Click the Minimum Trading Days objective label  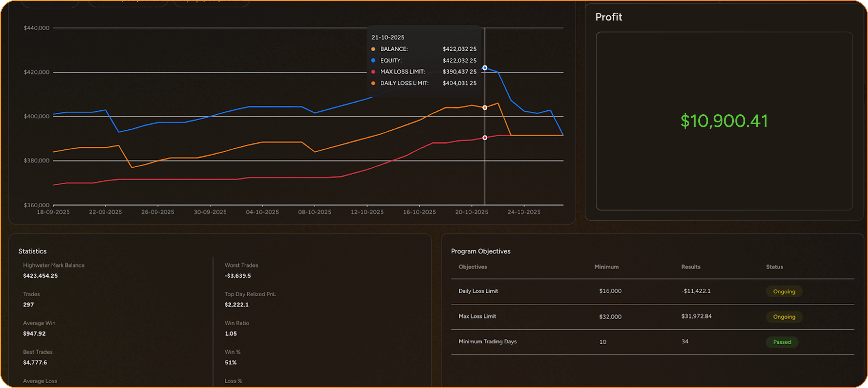pos(488,341)
